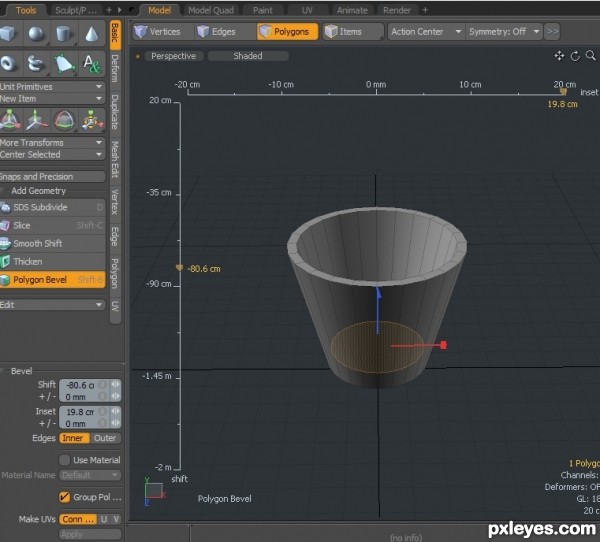Open the Mesh Edit vertical tab

click(x=115, y=159)
